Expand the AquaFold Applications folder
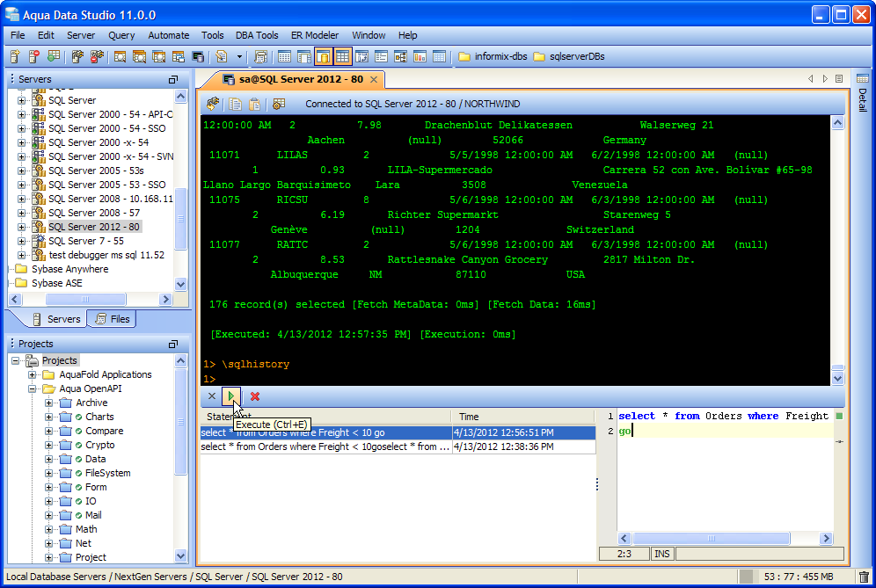Screen dimensions: 876x588 (33, 374)
